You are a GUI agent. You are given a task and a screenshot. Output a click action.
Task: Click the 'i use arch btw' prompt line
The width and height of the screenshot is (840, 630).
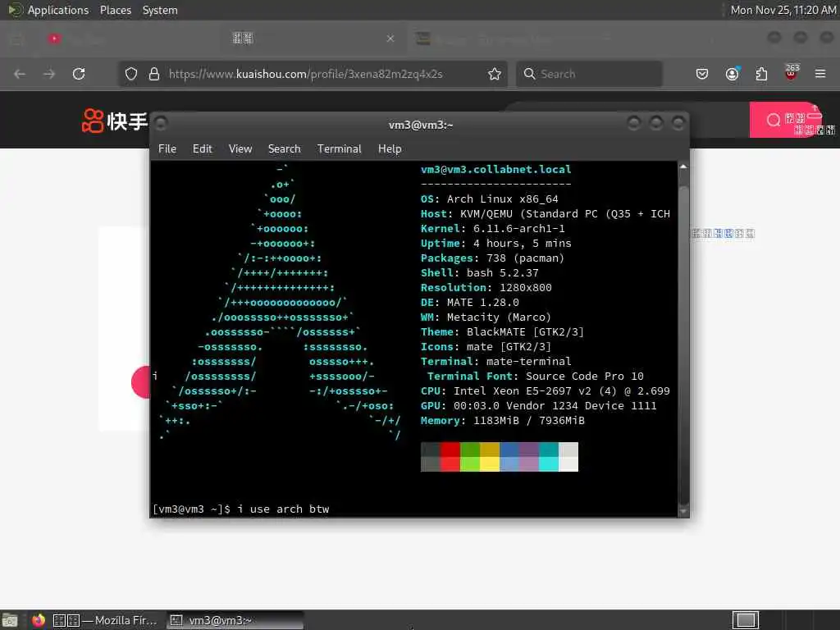[x=240, y=509]
